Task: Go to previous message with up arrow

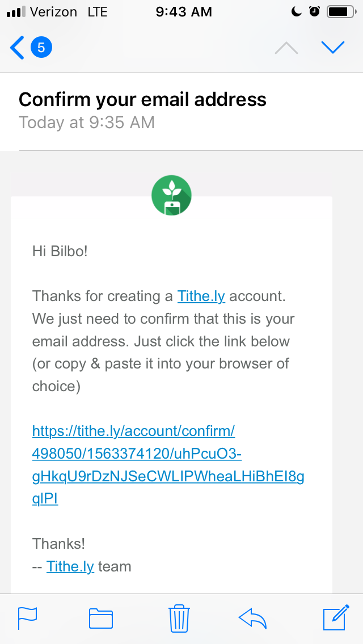Action: point(286,48)
